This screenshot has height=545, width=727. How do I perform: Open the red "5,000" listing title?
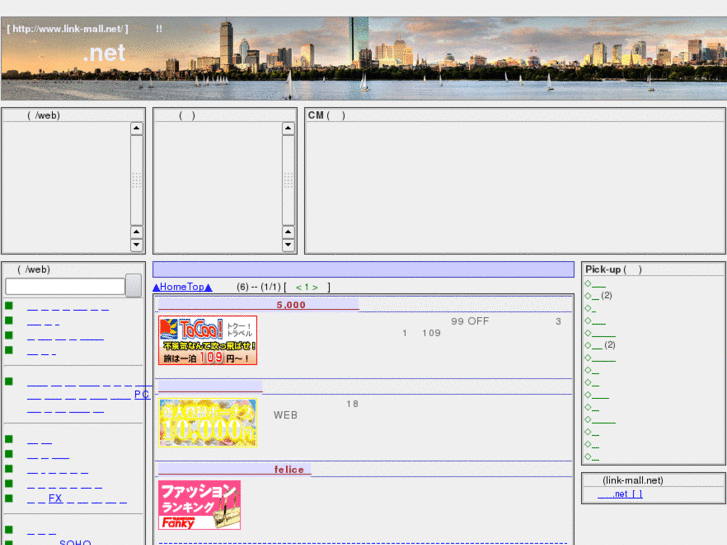pos(291,305)
